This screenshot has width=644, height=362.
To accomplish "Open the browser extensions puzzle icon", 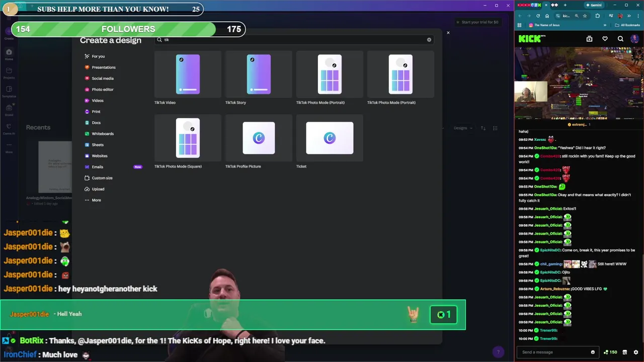I will coord(597,16).
